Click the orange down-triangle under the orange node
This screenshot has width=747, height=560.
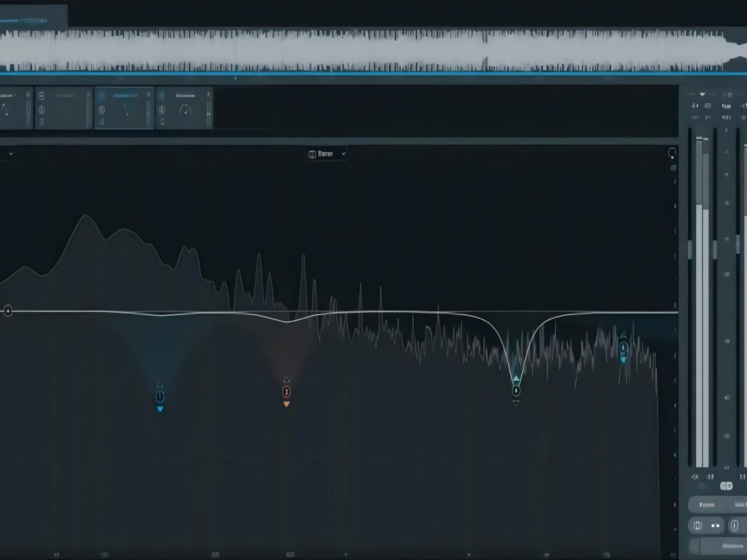pos(286,404)
